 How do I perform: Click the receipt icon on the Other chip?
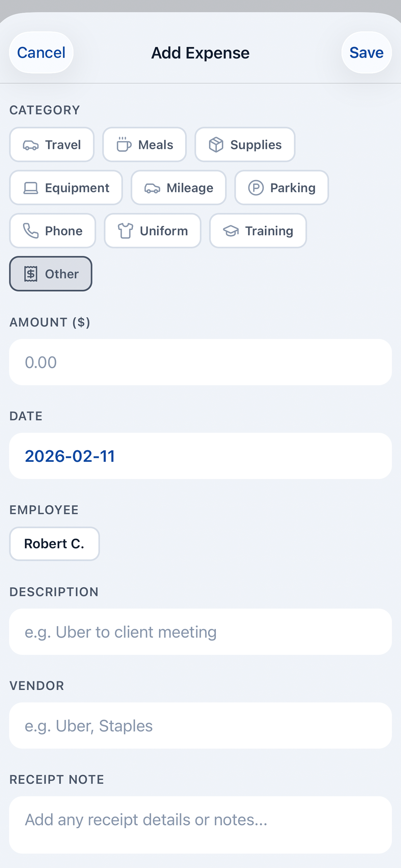click(31, 274)
